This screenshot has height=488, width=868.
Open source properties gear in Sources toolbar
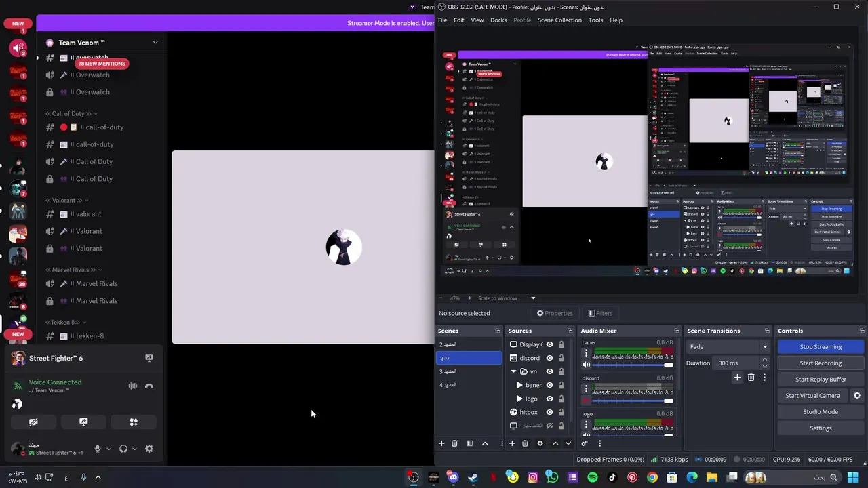540,443
